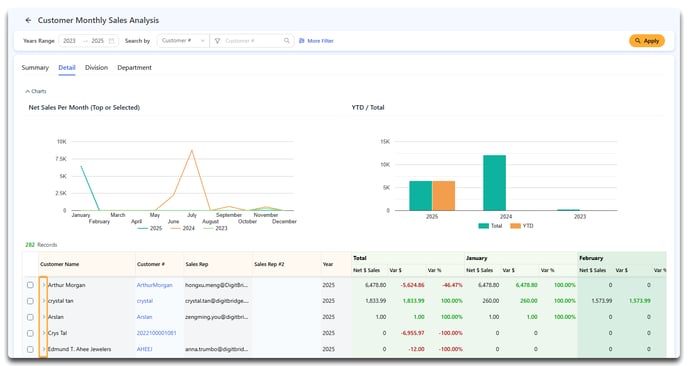Open the Search by Customer # dropdown
The width and height of the screenshot is (688, 366).
[x=183, y=41]
